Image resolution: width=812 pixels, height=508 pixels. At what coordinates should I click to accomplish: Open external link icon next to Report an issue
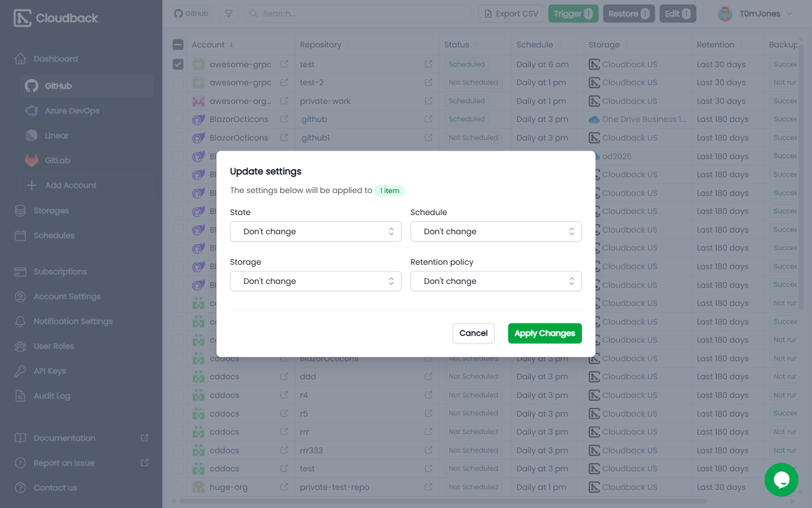(144, 463)
